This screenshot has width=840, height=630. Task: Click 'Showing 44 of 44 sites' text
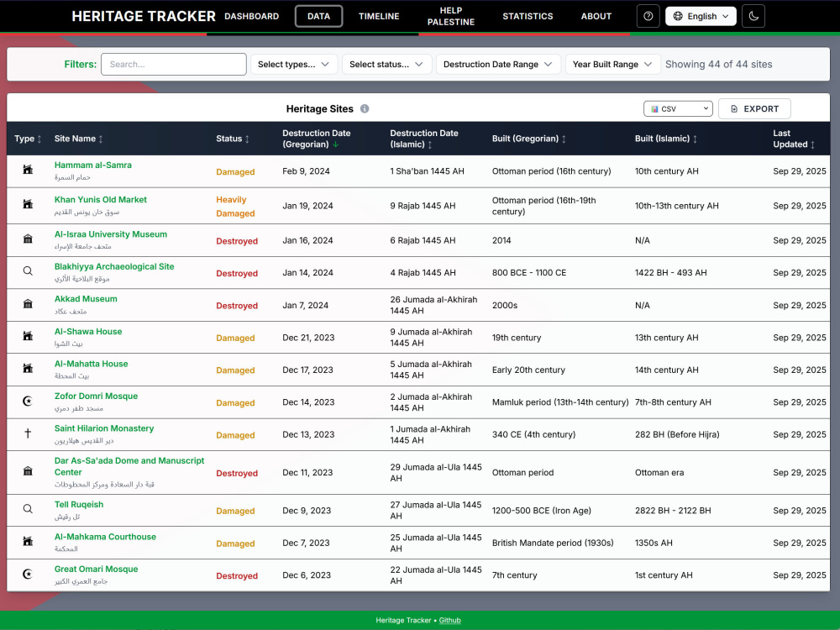pyautogui.click(x=718, y=65)
